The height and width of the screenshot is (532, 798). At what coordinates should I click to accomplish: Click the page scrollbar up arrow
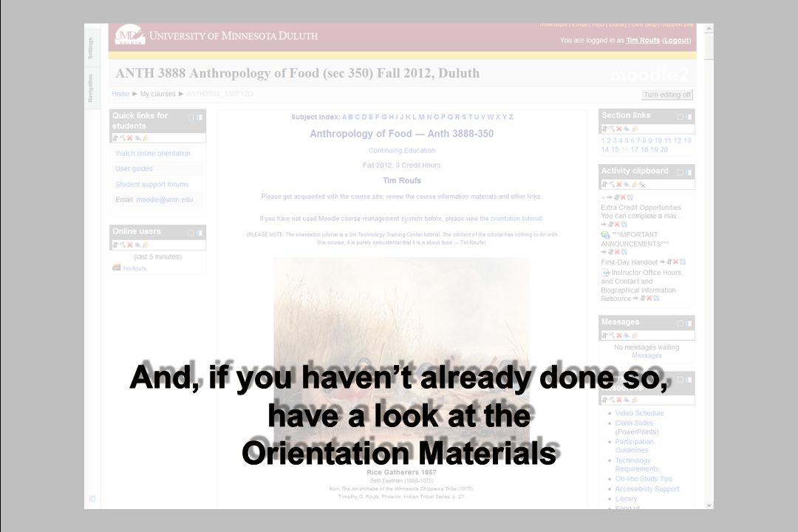[x=709, y=29]
